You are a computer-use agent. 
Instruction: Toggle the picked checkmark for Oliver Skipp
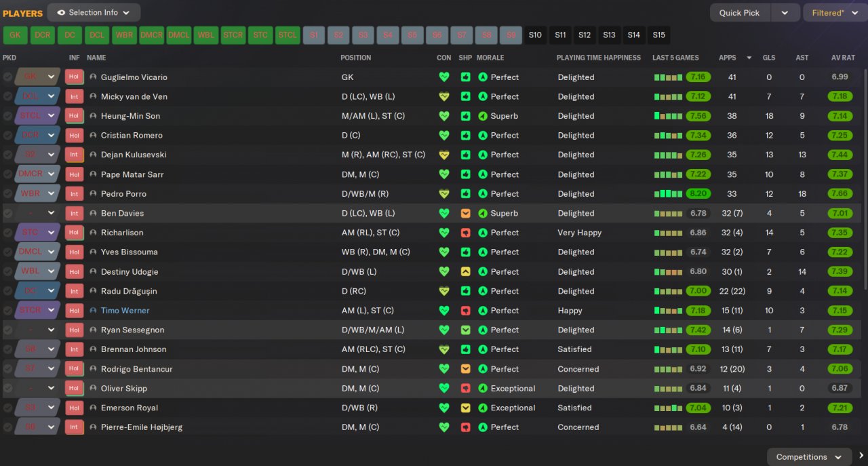(7, 389)
